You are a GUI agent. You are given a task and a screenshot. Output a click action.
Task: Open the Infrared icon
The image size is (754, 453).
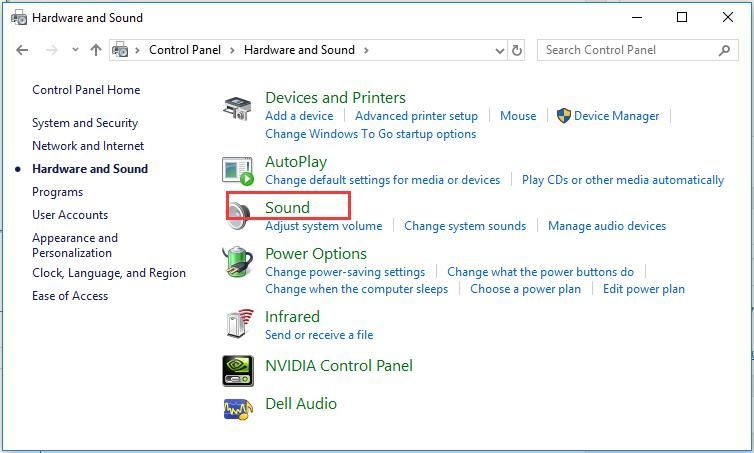(x=239, y=324)
